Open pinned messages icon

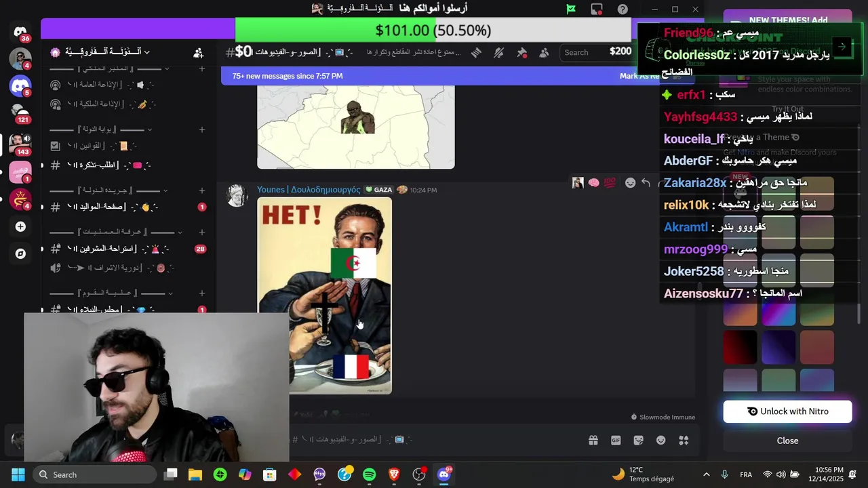522,52
